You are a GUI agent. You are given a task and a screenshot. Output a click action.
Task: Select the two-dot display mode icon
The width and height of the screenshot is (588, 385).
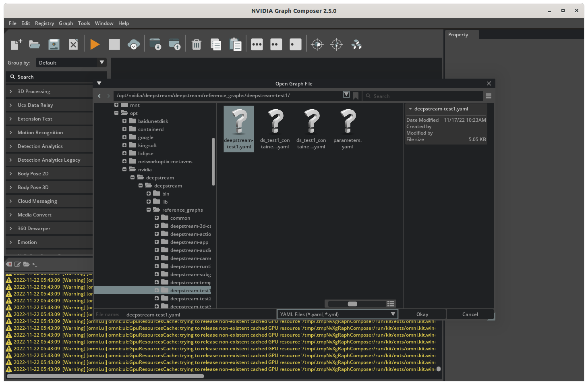276,44
